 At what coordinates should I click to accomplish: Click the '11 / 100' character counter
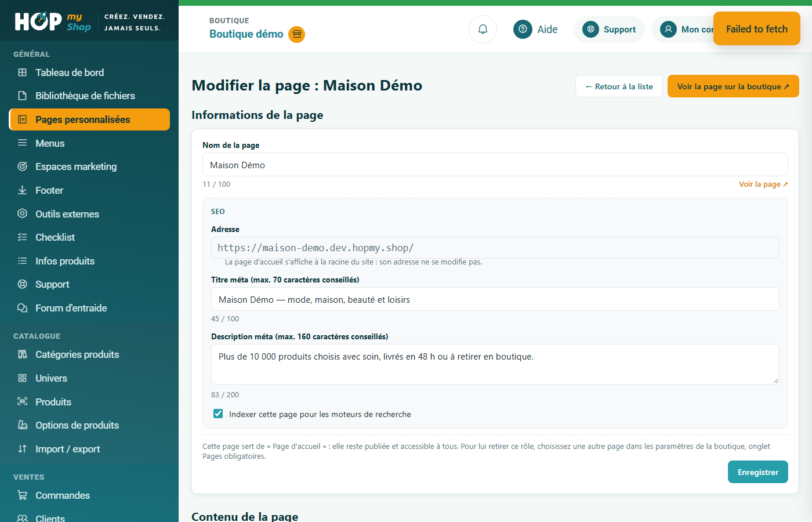pyautogui.click(x=216, y=184)
